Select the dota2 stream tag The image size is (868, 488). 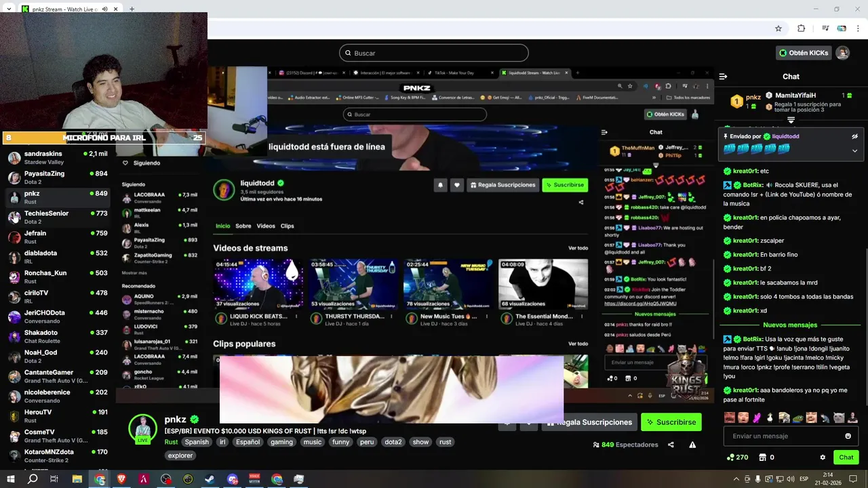click(393, 442)
